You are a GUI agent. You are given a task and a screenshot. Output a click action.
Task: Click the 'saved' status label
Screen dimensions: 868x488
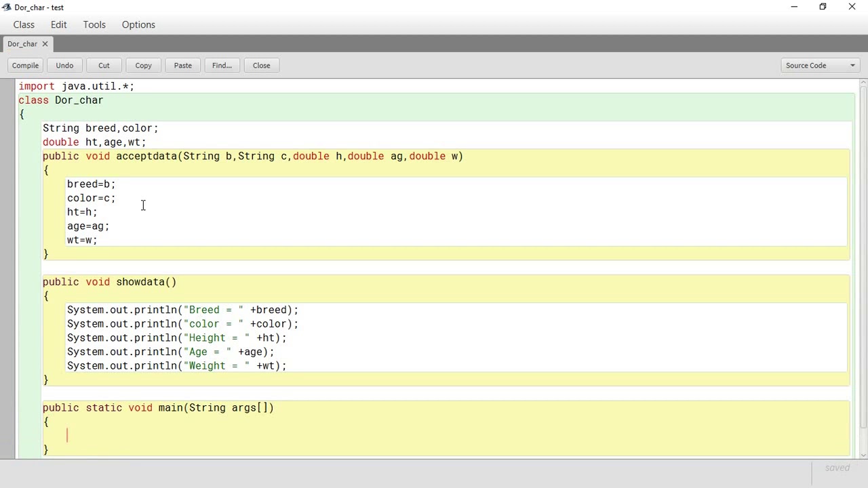(837, 468)
